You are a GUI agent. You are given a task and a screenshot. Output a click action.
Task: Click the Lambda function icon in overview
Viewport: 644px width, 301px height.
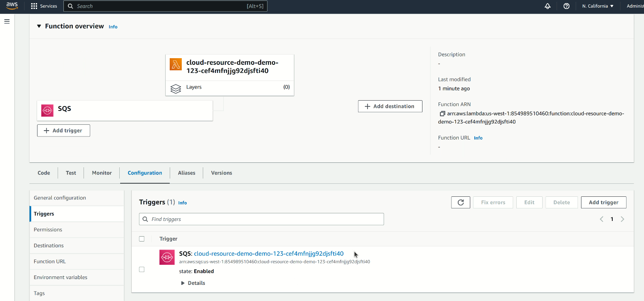[x=176, y=64]
